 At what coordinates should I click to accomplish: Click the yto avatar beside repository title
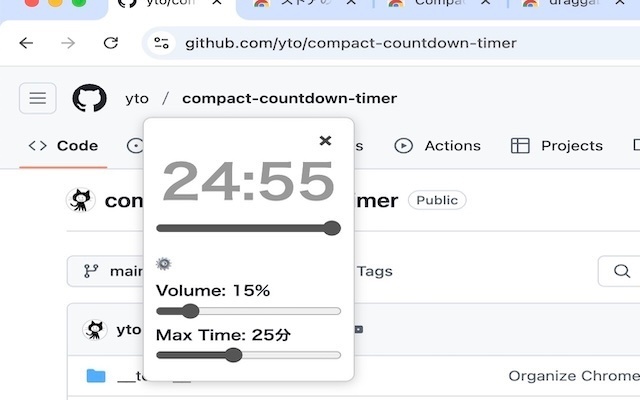pyautogui.click(x=81, y=200)
